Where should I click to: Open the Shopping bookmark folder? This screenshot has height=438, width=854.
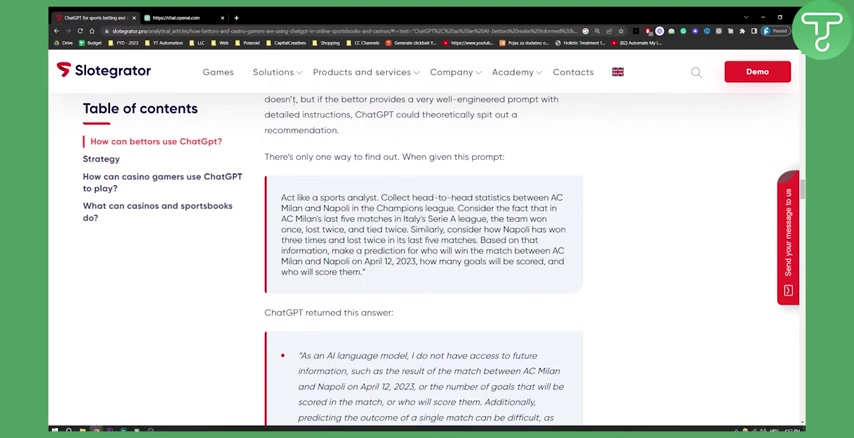[326, 42]
